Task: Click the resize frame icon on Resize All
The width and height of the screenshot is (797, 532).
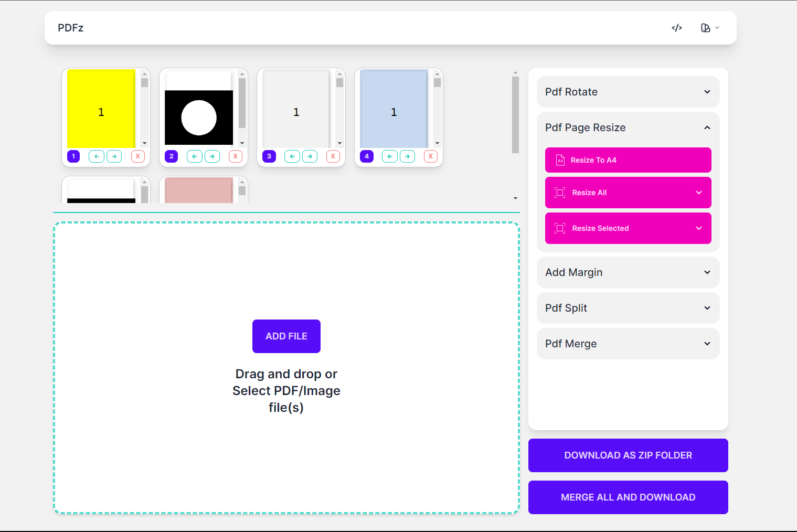Action: (x=560, y=193)
